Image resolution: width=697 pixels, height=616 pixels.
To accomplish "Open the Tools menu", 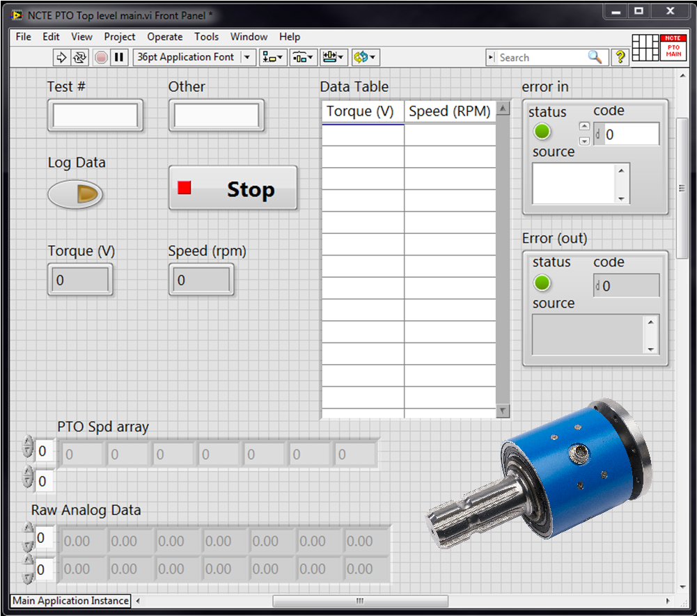I will pyautogui.click(x=206, y=37).
